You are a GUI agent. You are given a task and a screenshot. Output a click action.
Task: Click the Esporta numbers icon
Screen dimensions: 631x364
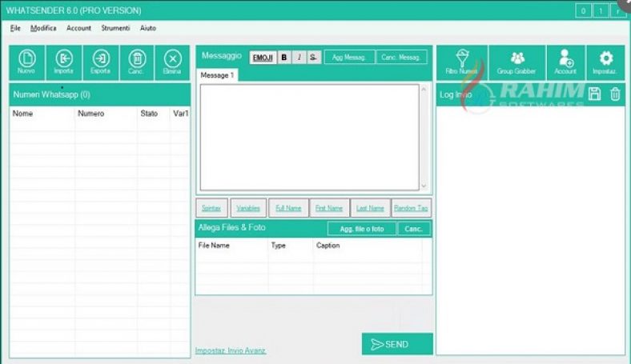click(x=101, y=62)
